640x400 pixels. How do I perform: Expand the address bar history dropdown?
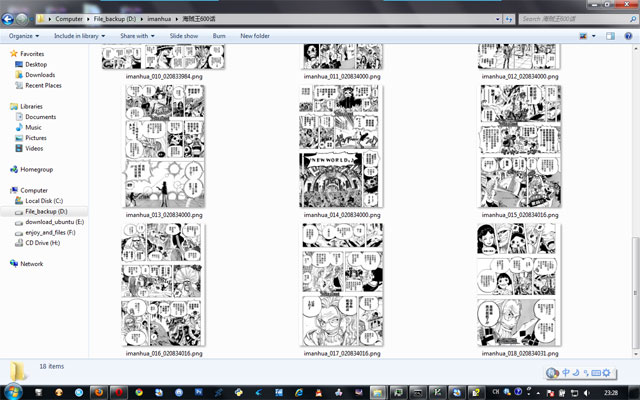[x=498, y=19]
